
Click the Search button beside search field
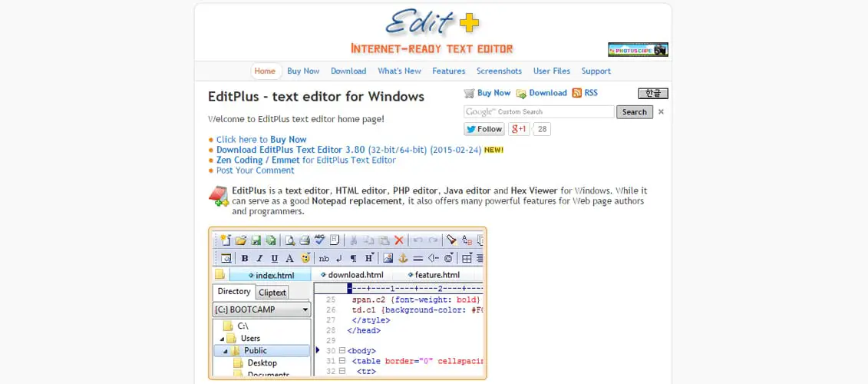click(635, 112)
